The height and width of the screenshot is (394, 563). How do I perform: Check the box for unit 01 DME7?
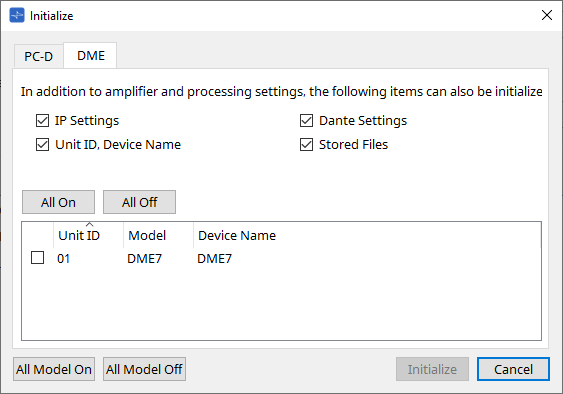[x=38, y=258]
